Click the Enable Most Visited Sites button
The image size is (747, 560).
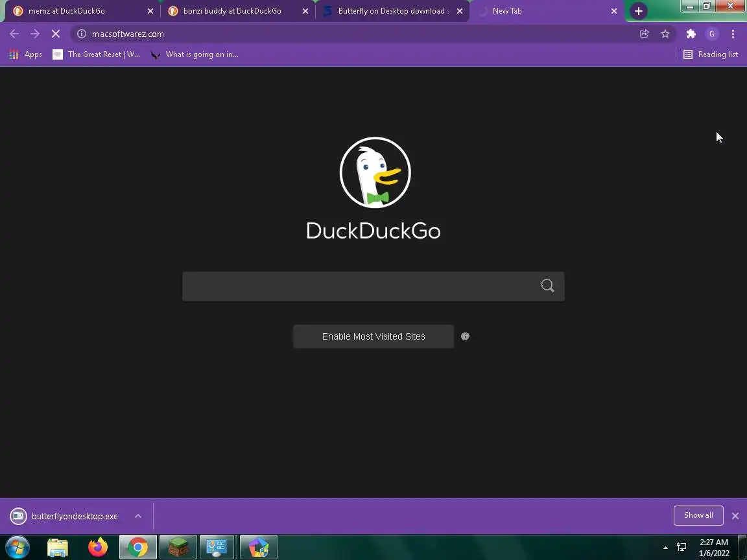pyautogui.click(x=373, y=336)
